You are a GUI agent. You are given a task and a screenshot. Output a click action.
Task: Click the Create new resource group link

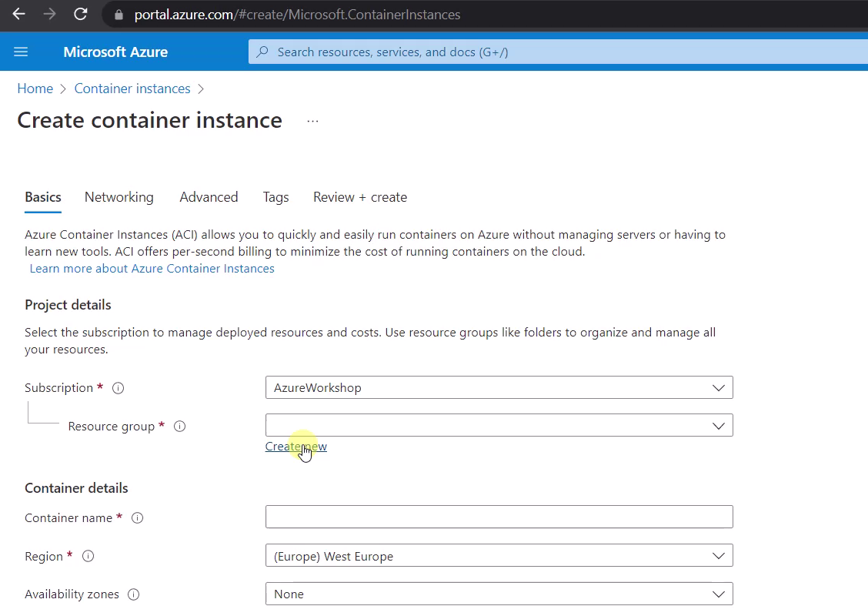tap(295, 447)
